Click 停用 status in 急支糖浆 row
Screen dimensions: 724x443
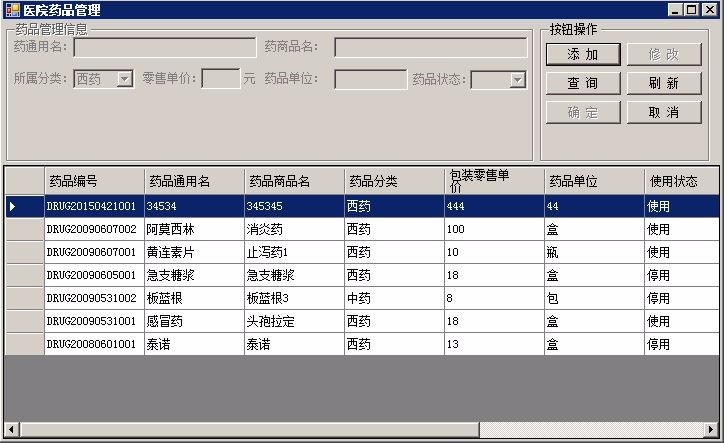click(682, 275)
